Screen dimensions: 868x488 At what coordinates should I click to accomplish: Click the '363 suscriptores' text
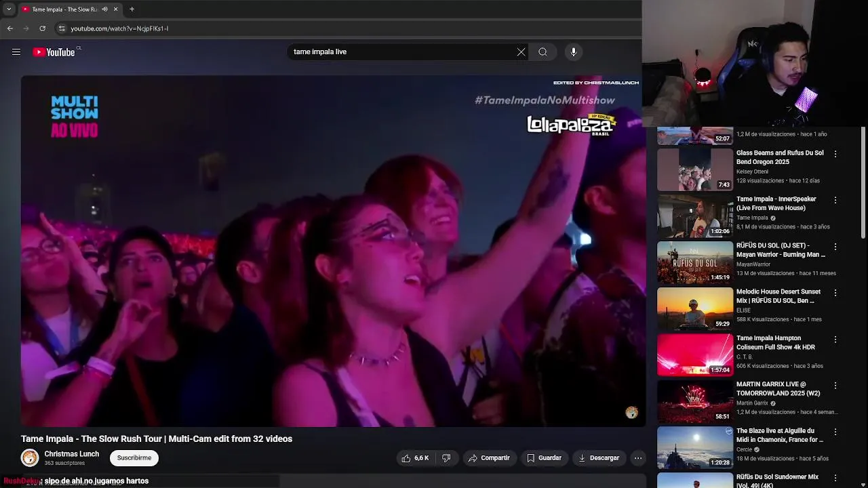[x=64, y=464]
